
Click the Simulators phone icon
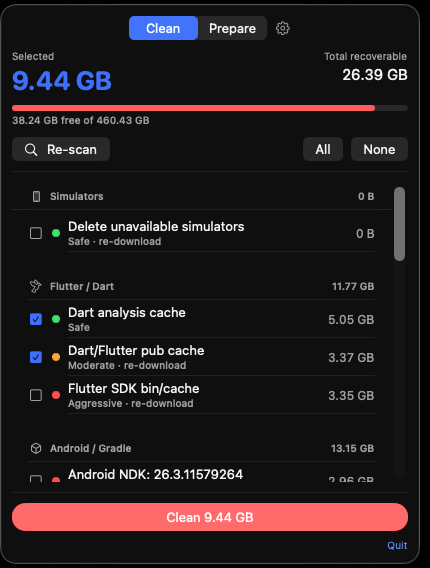click(x=36, y=196)
